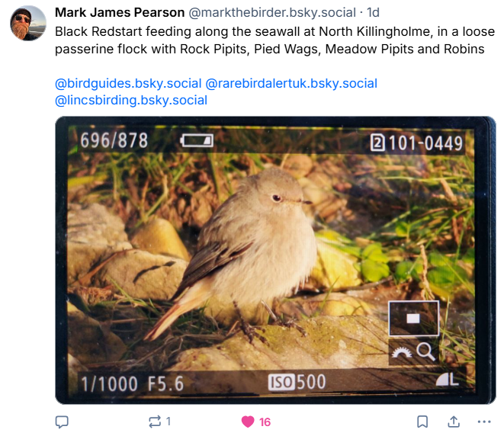Click the reply speech bubble icon
Screen dimensions: 504x436
coord(63,422)
